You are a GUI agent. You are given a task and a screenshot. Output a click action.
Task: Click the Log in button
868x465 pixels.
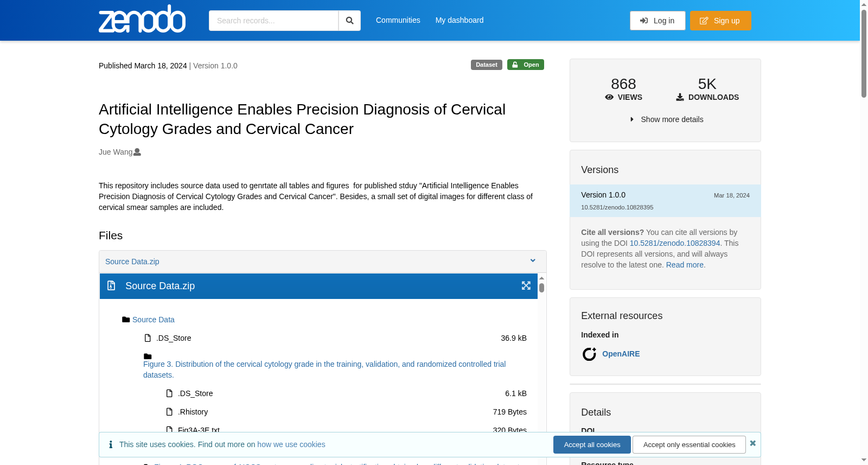point(658,21)
